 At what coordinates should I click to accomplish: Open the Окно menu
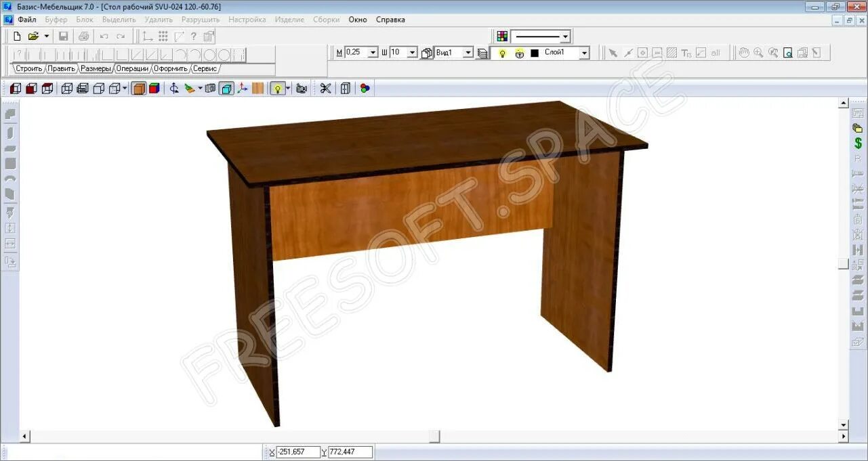tap(358, 20)
